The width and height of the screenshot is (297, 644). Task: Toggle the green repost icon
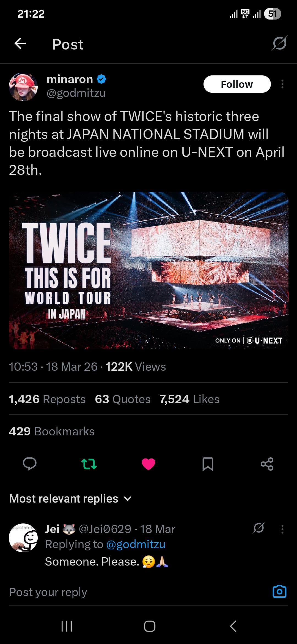click(89, 464)
